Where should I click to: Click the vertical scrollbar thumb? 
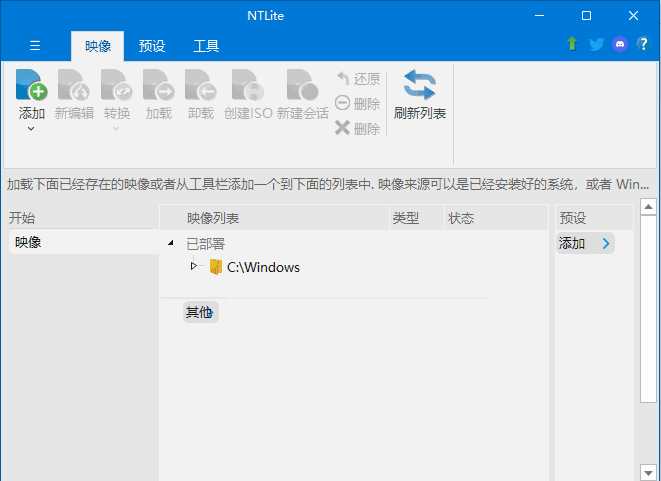click(648, 309)
